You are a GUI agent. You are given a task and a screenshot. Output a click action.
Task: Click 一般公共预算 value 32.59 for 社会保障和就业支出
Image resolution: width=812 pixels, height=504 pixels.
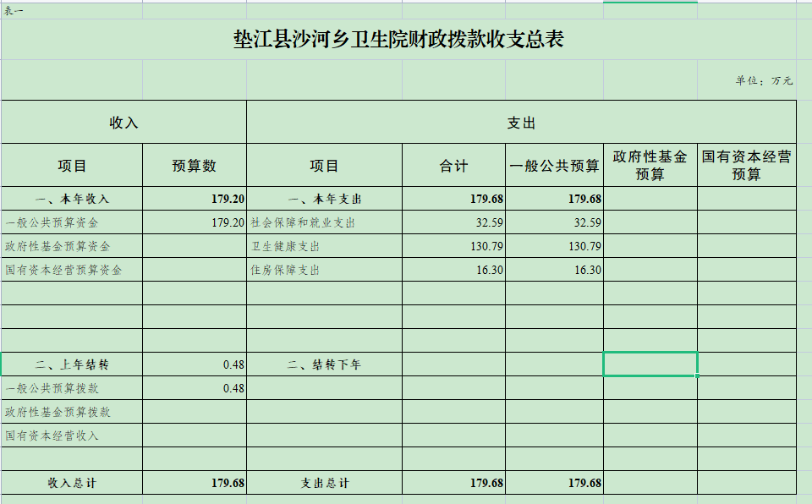coord(554,222)
